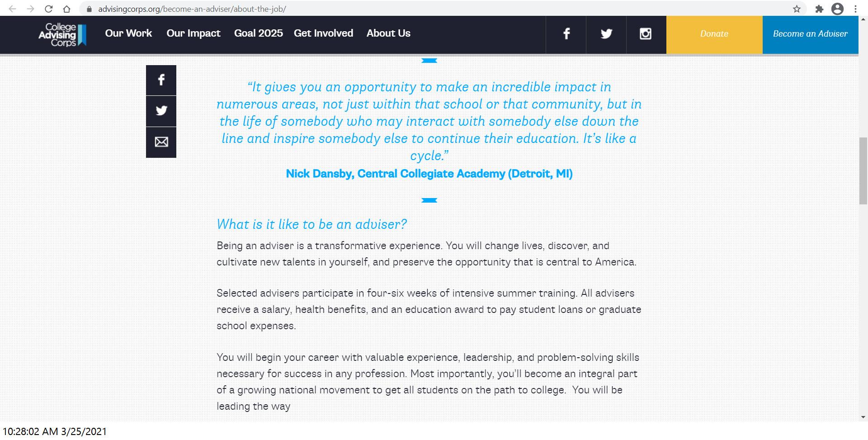Go to browser home page
The image size is (868, 440).
(67, 9)
